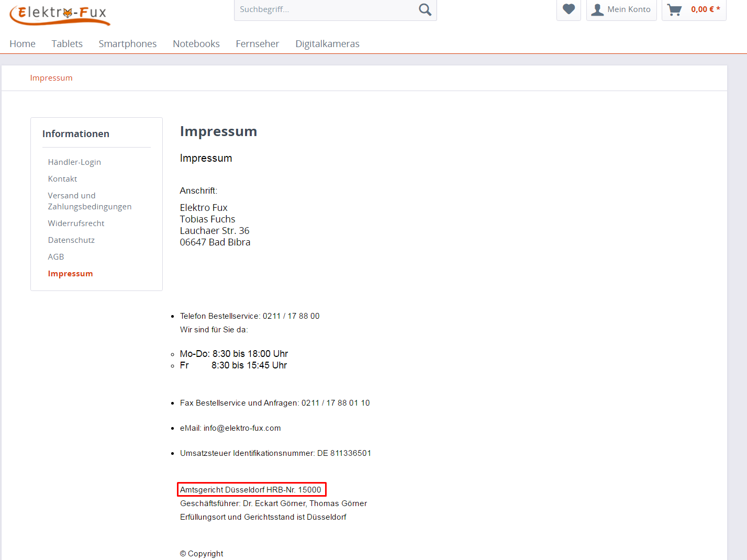Click the large Impressum page heading

218,131
